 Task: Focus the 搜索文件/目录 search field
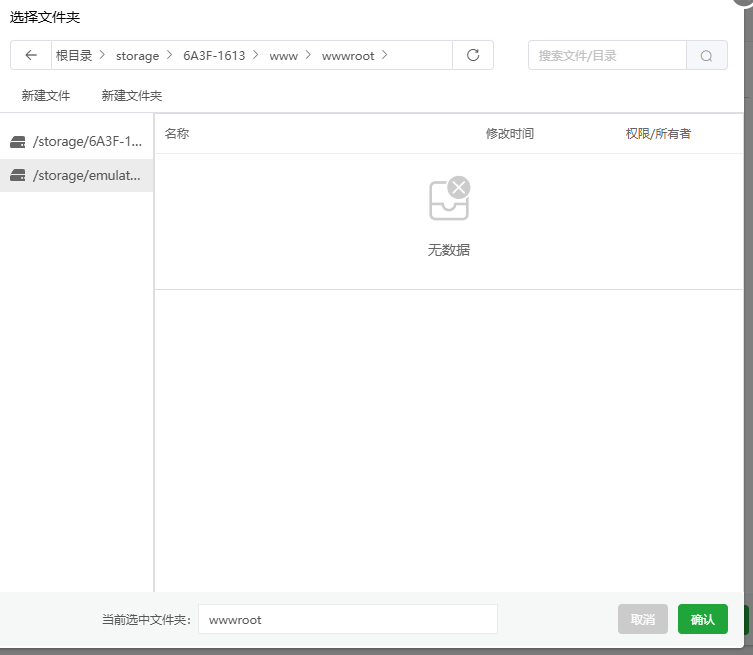pyautogui.click(x=607, y=56)
